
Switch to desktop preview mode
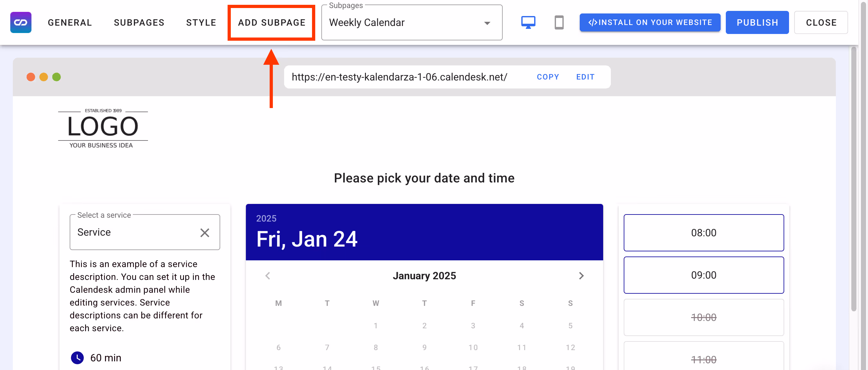click(x=528, y=22)
